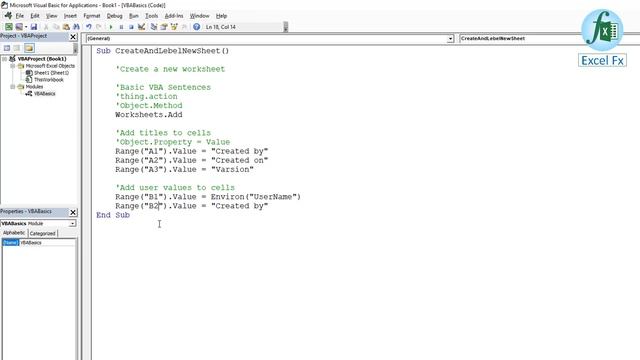The width and height of the screenshot is (640, 360).
Task: Edit the VBABasics name property value
Action: 47,242
